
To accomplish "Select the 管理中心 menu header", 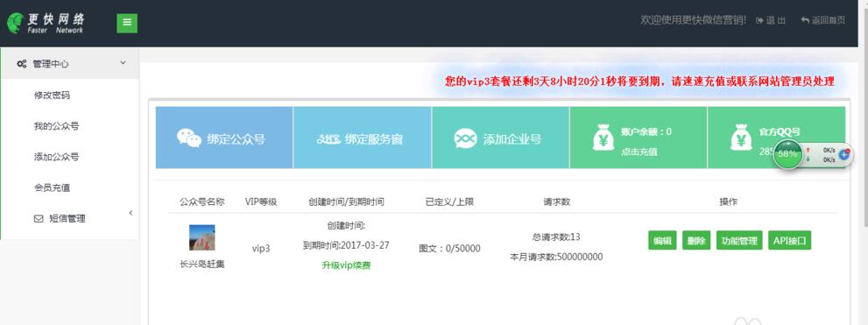I will [x=70, y=64].
